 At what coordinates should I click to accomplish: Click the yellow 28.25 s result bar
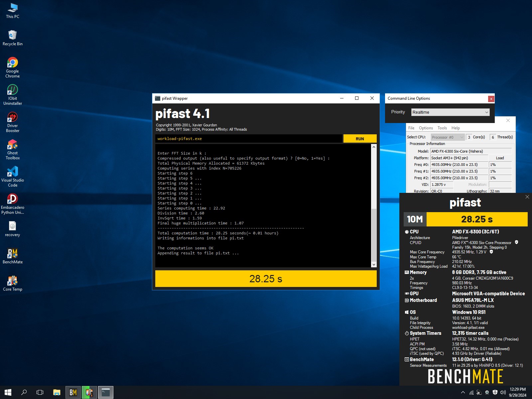tap(266, 279)
